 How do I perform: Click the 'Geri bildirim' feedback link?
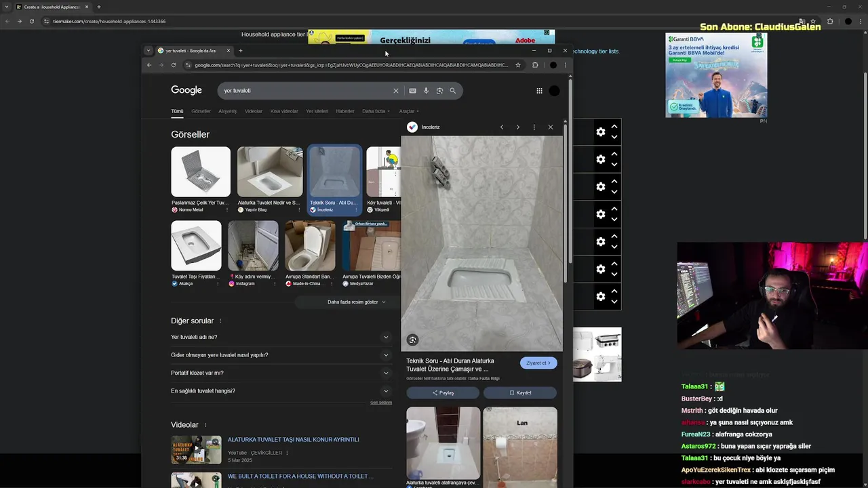[x=381, y=403]
